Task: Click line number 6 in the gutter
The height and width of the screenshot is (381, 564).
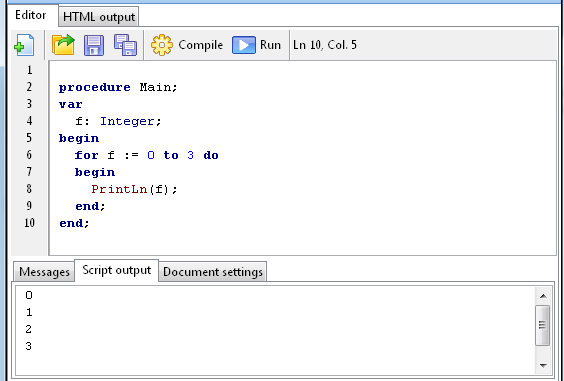Action: pos(29,155)
